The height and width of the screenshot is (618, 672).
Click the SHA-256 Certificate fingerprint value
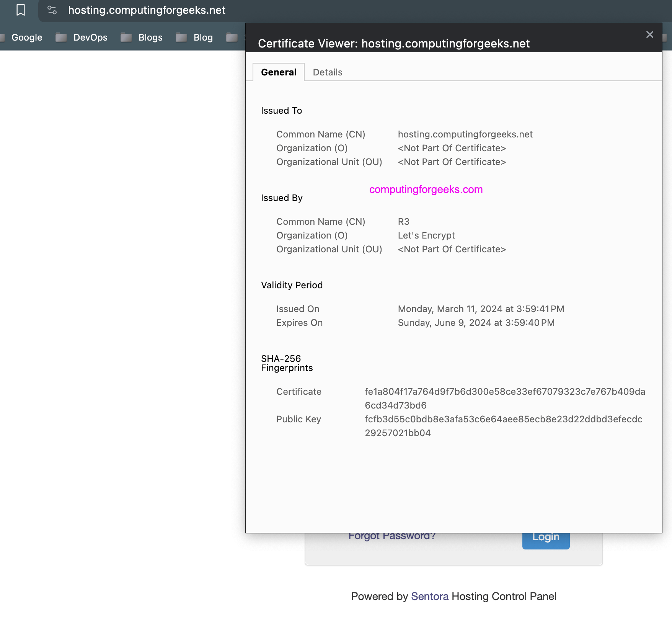pos(505,398)
